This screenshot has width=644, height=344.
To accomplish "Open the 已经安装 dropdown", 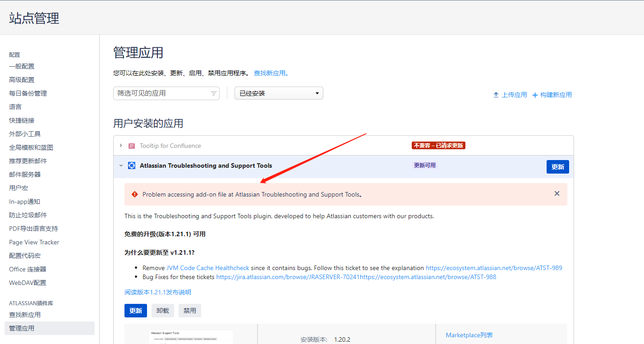I will tap(279, 93).
